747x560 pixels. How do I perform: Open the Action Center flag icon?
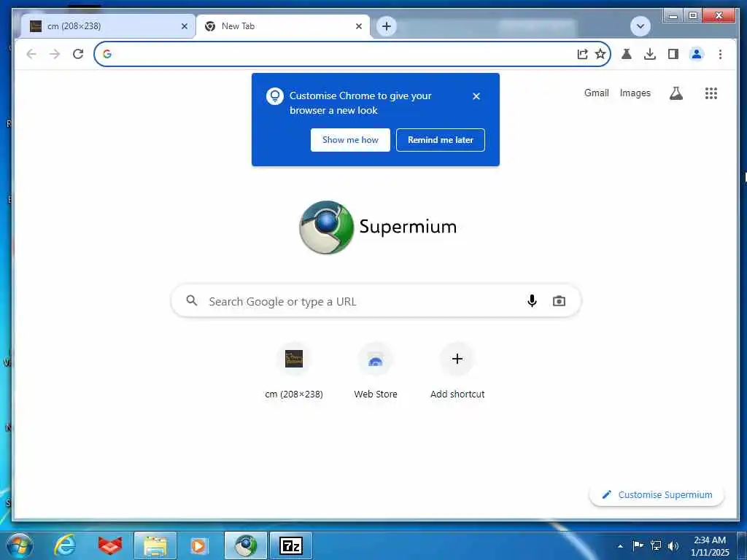638,545
